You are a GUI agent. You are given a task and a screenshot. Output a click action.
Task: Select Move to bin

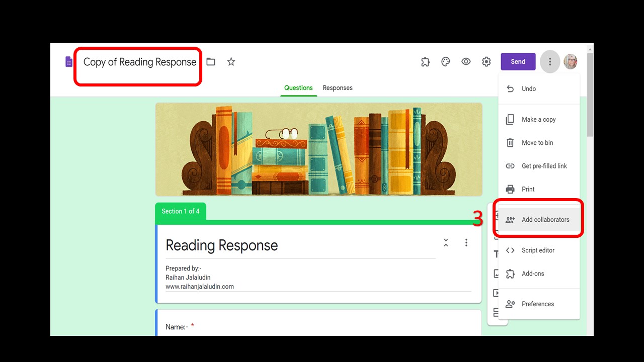539,143
